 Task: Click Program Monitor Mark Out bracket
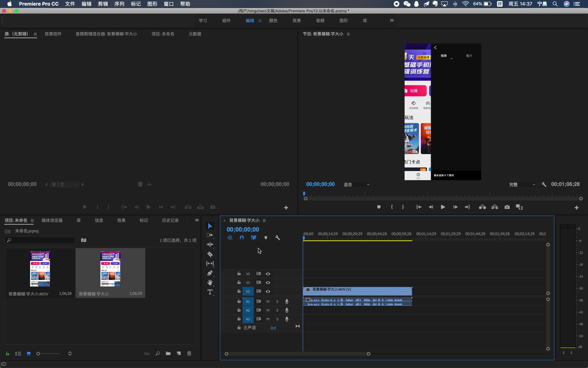(403, 207)
